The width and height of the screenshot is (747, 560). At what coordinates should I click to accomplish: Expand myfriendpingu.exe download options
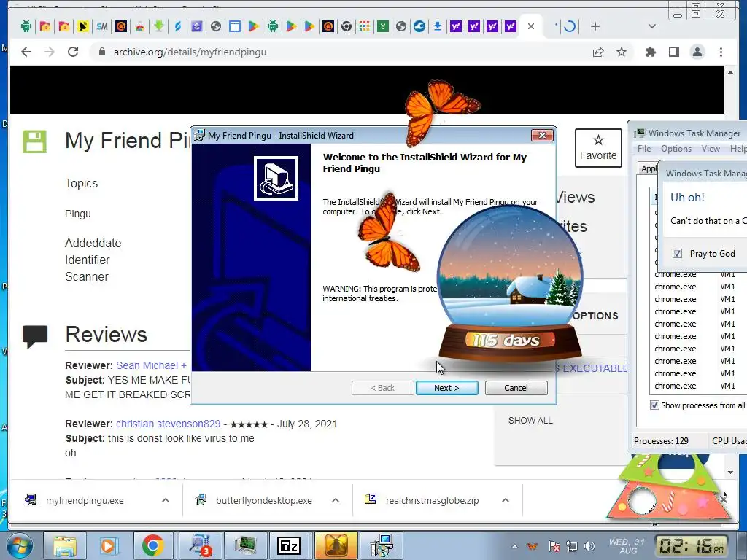click(x=166, y=500)
